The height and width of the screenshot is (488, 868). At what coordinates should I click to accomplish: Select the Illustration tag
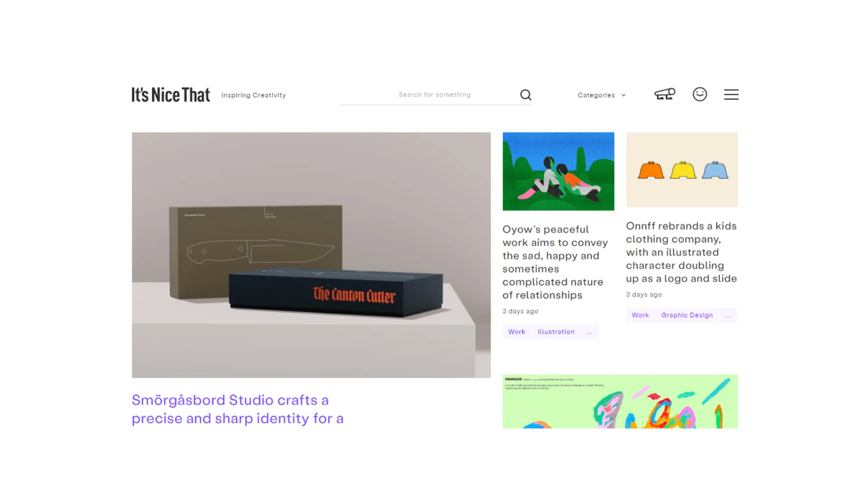[556, 332]
